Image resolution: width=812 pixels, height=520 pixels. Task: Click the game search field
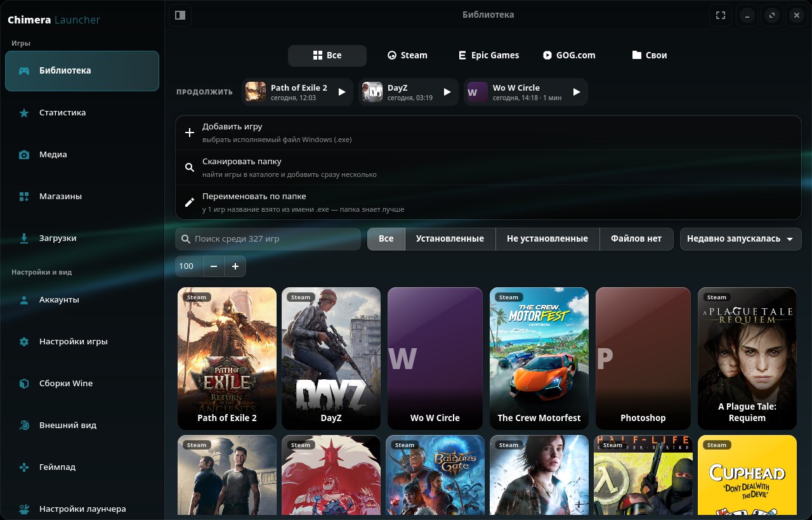(268, 239)
